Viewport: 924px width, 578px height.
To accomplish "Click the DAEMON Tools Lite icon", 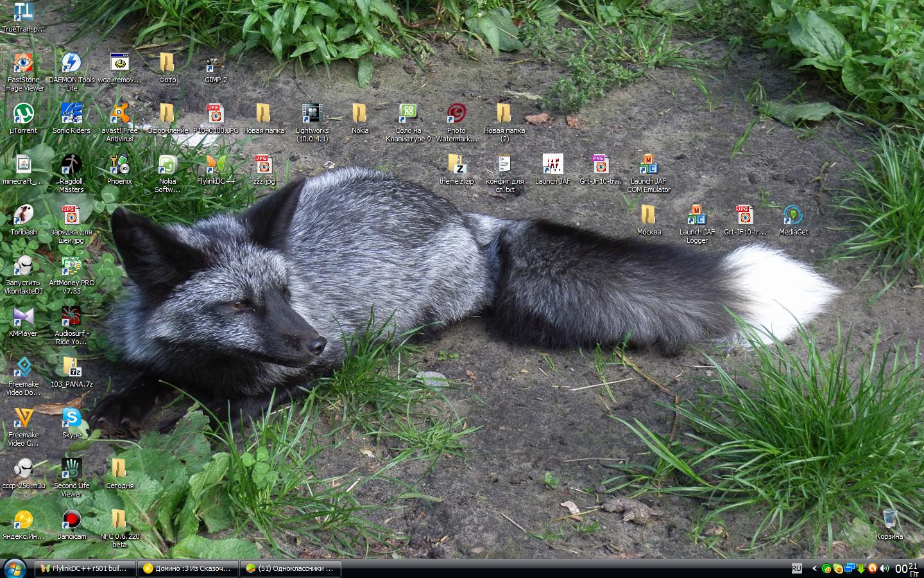I will [71, 64].
